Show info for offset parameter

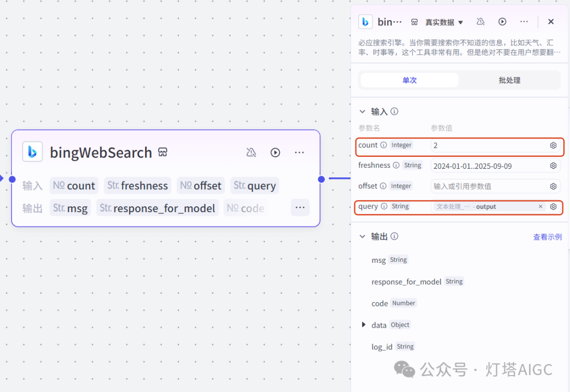pyautogui.click(x=383, y=186)
